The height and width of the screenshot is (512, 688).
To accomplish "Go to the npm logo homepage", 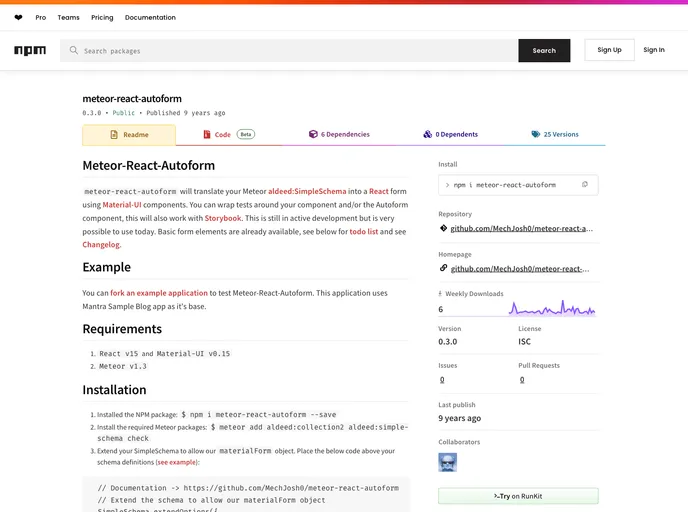I will coord(30,50).
